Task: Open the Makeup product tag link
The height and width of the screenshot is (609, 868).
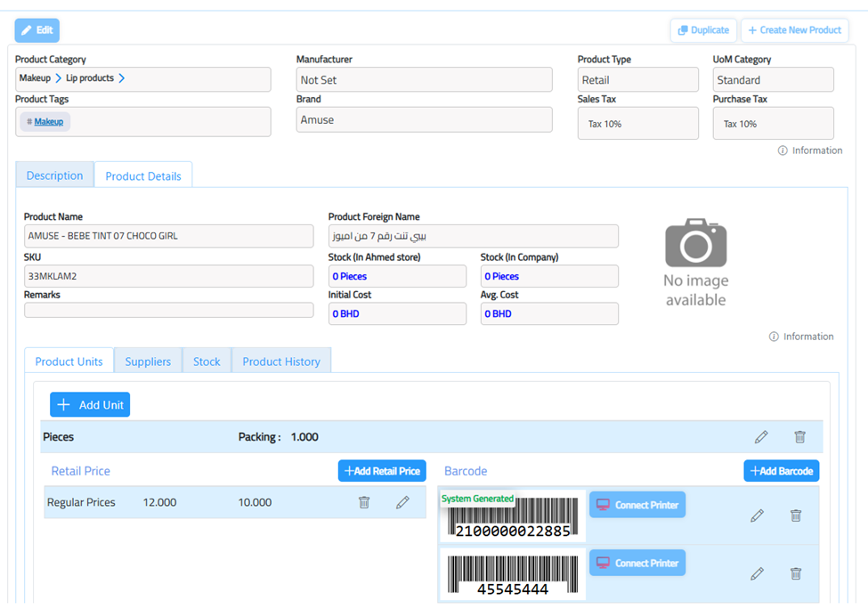Action: (49, 122)
